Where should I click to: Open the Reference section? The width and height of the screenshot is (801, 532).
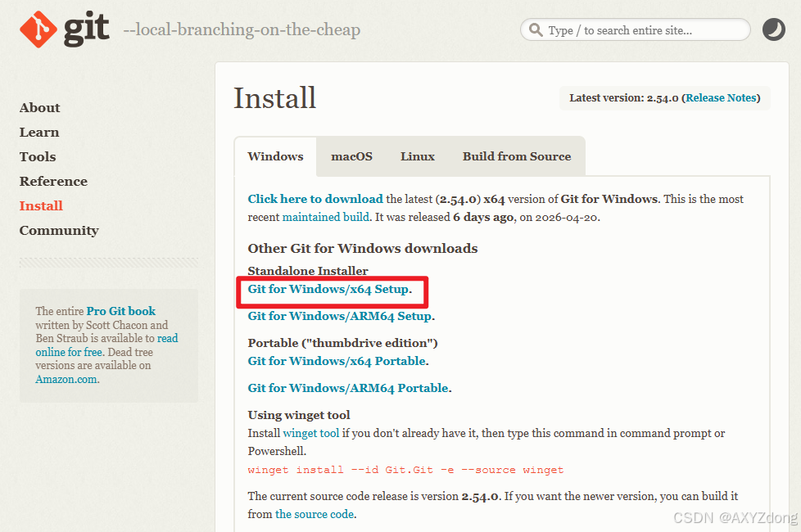pos(53,181)
